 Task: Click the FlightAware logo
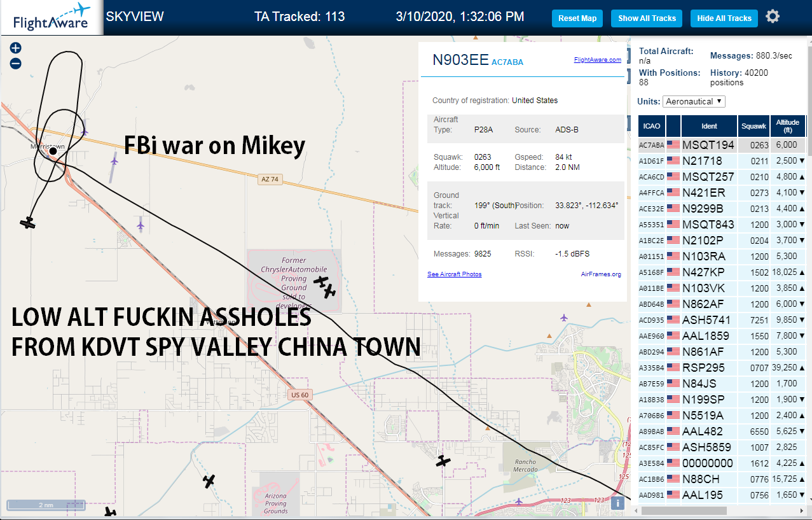(52, 17)
